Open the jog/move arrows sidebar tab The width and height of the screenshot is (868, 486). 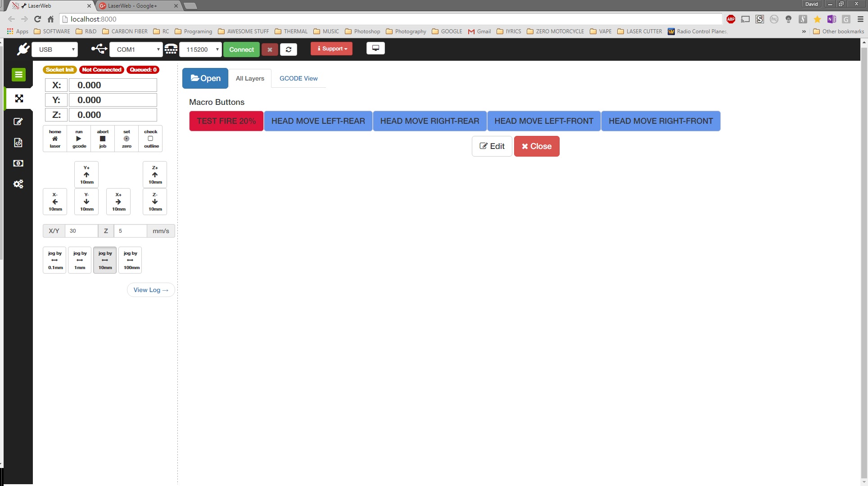[19, 99]
